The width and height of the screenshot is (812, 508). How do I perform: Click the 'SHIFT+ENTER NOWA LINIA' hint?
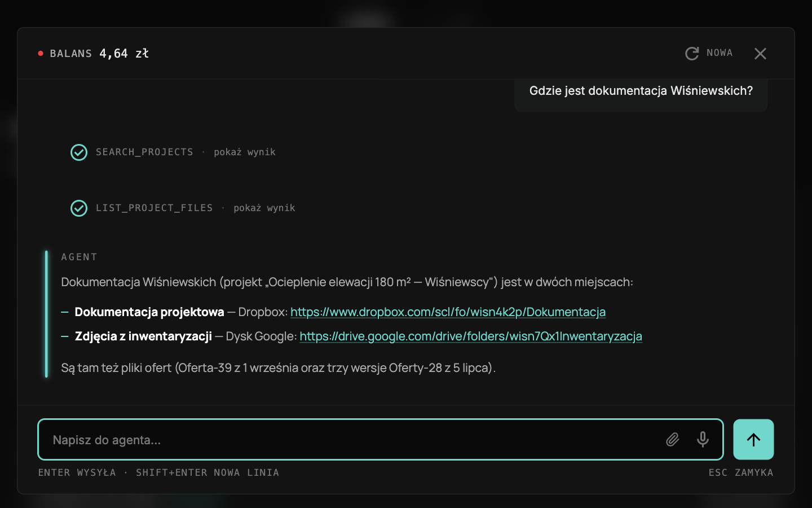208,472
